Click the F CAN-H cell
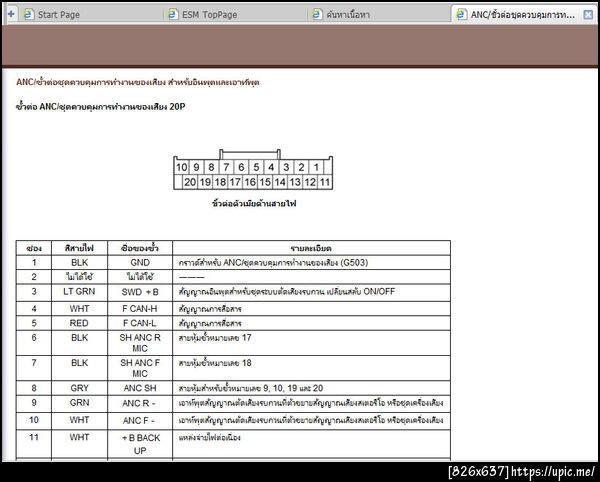Screen dimensions: 600x482 click(140, 309)
